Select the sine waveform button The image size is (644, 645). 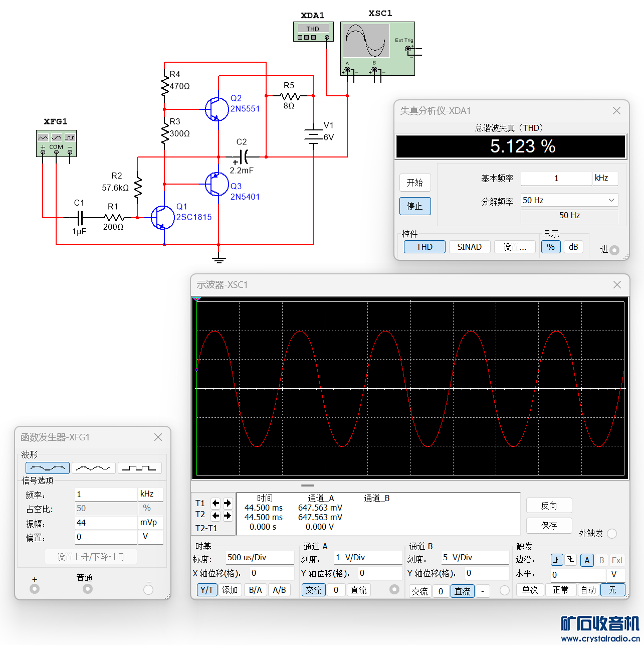[47, 468]
